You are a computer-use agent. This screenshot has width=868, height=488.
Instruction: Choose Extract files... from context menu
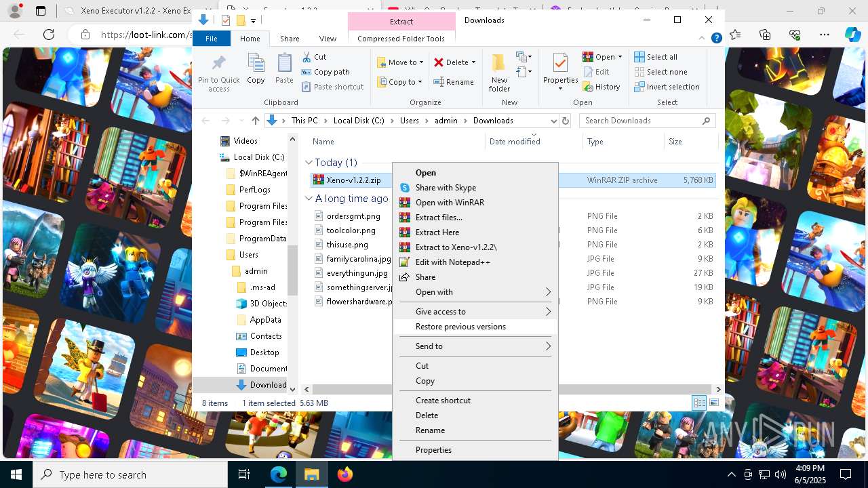pos(475,218)
